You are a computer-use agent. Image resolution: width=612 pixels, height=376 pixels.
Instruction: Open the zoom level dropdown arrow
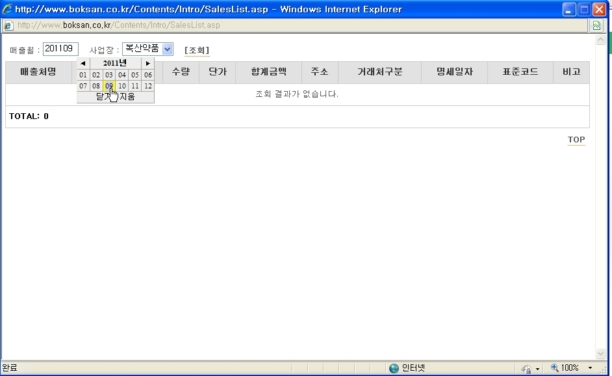pos(590,368)
